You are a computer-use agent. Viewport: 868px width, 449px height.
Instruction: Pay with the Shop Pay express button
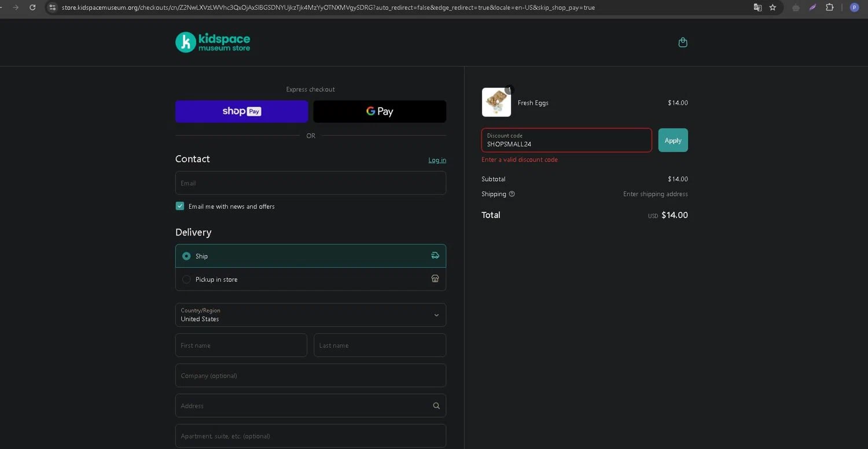pos(242,112)
